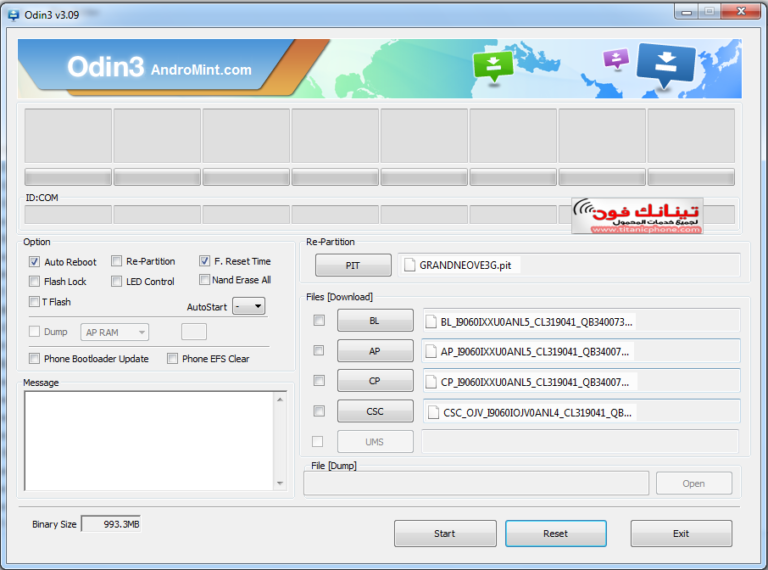The width and height of the screenshot is (768, 570).
Task: Click the Exit button
Action: [681, 533]
